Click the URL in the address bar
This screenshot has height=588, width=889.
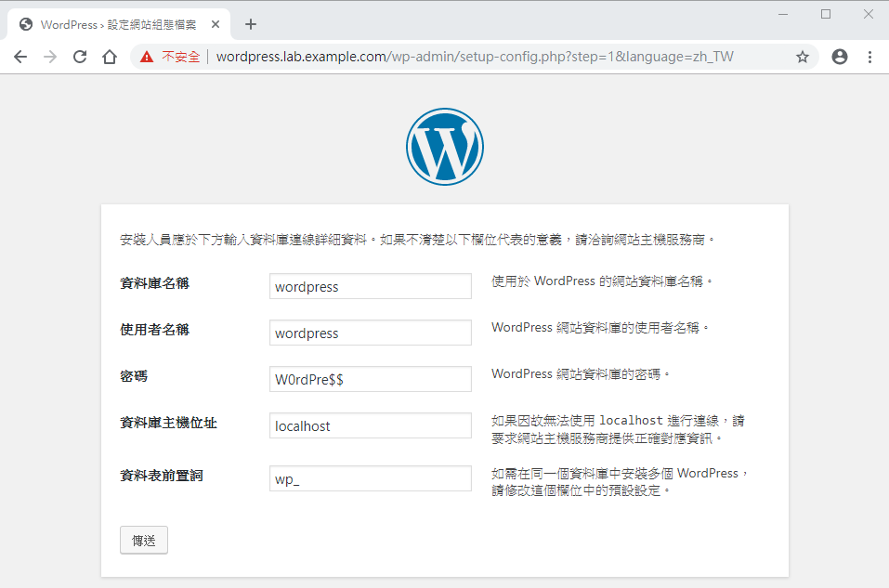(475, 57)
